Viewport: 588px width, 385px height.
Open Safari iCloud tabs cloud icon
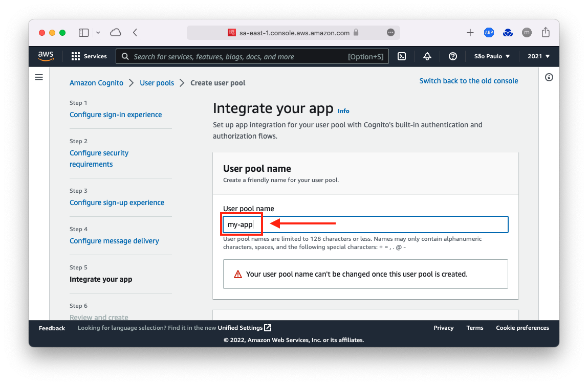click(x=116, y=33)
